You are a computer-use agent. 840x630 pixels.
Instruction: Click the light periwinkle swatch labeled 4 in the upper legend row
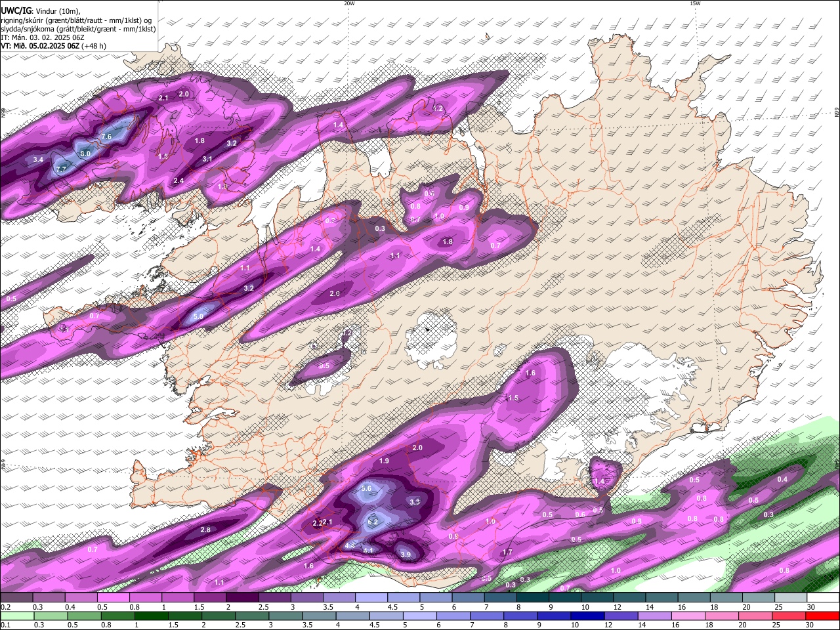point(371,598)
